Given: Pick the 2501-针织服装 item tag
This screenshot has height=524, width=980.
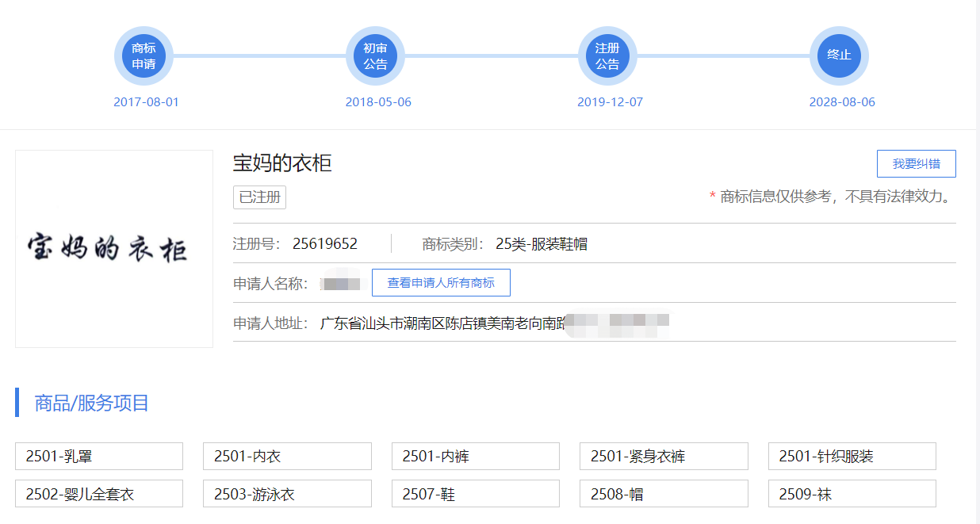Looking at the screenshot, I should [x=852, y=457].
